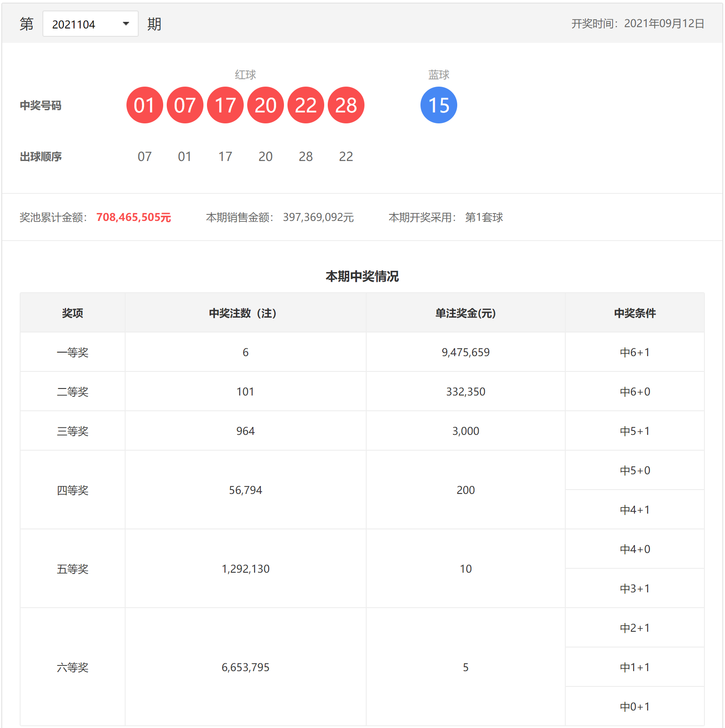Click the 中6+0 condition cell
Image resolution: width=725 pixels, height=728 pixels.
tap(634, 392)
